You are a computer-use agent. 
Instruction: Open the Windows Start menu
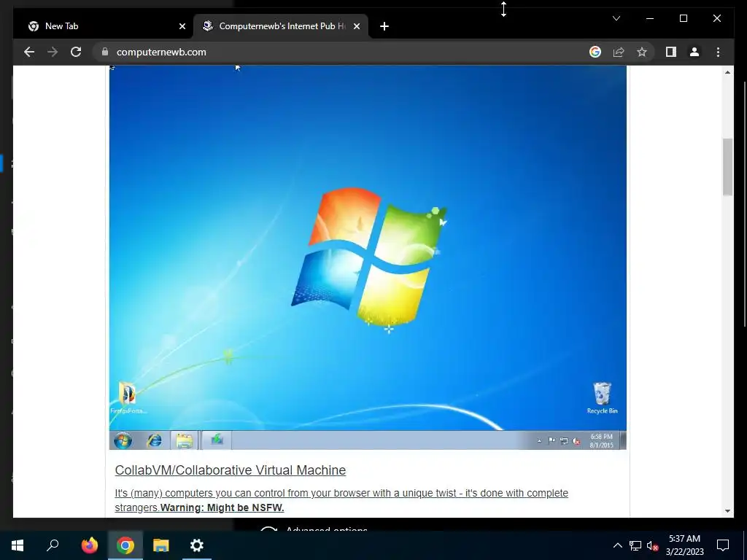pyautogui.click(x=18, y=545)
